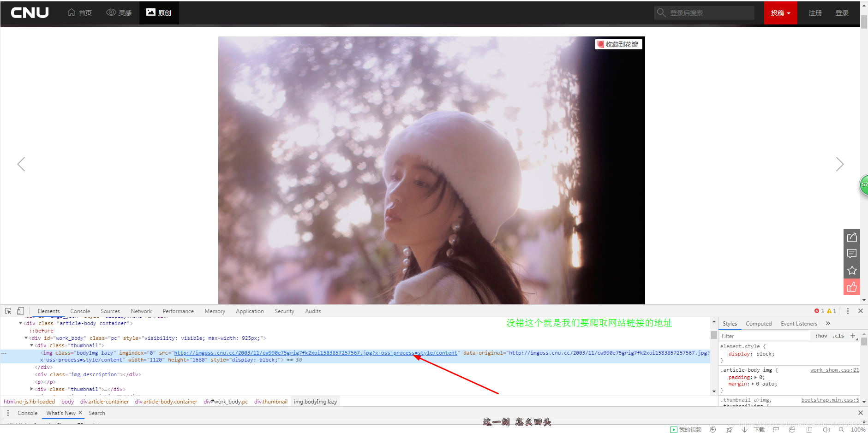This screenshot has width=868, height=433.
Task: Click the 登录 login link
Action: 842,13
